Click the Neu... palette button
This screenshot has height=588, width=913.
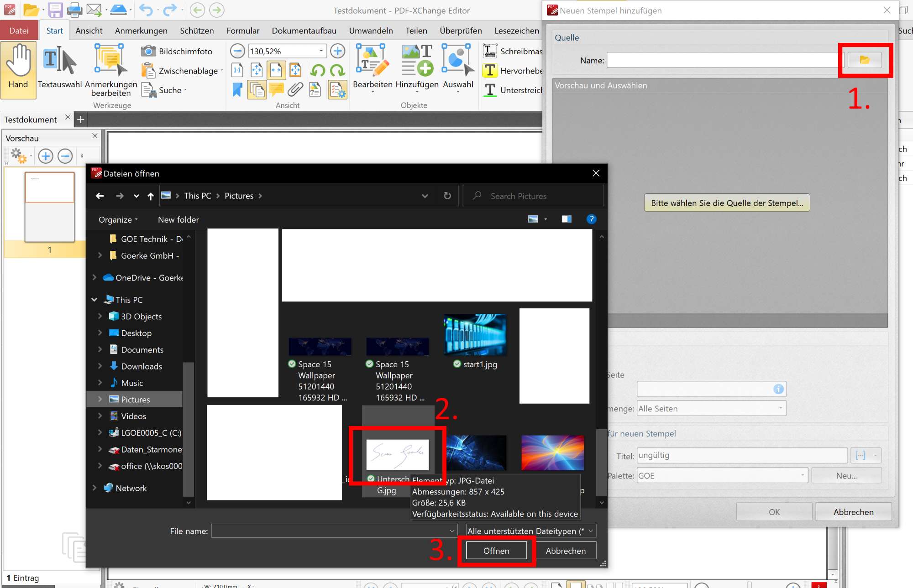tap(846, 475)
